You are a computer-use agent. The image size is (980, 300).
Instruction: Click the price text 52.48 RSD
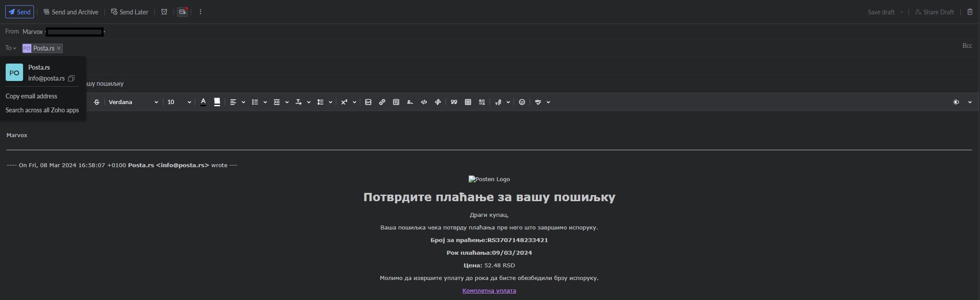click(x=500, y=265)
